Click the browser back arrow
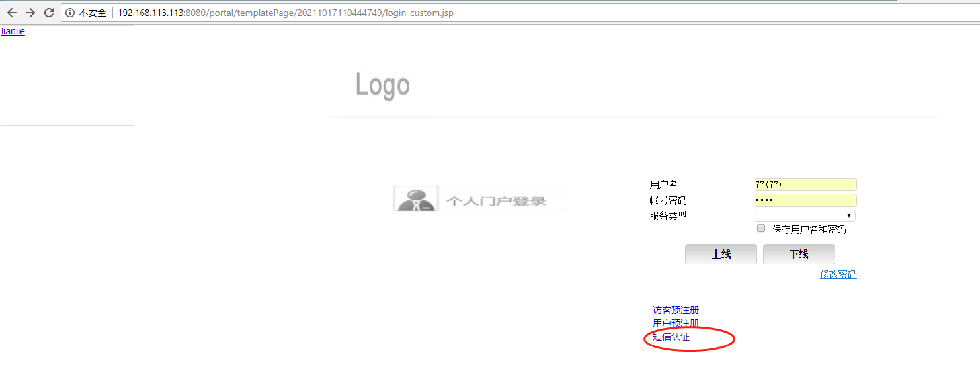Viewport: 980px width, 365px height. [11, 13]
